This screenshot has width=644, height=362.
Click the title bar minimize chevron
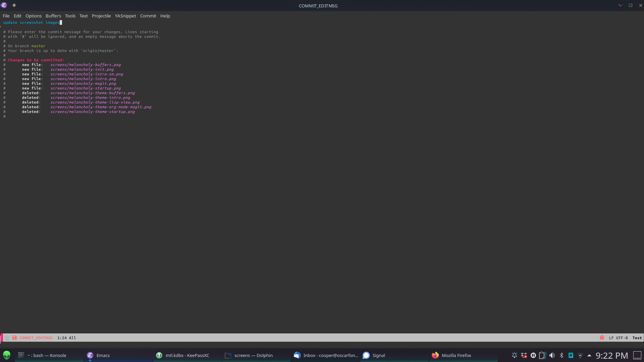(x=621, y=5)
